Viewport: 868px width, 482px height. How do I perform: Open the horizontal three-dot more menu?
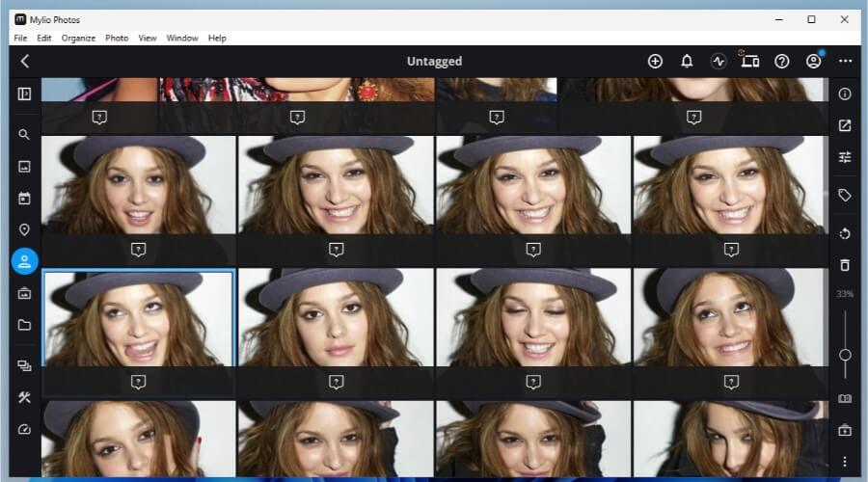click(845, 62)
